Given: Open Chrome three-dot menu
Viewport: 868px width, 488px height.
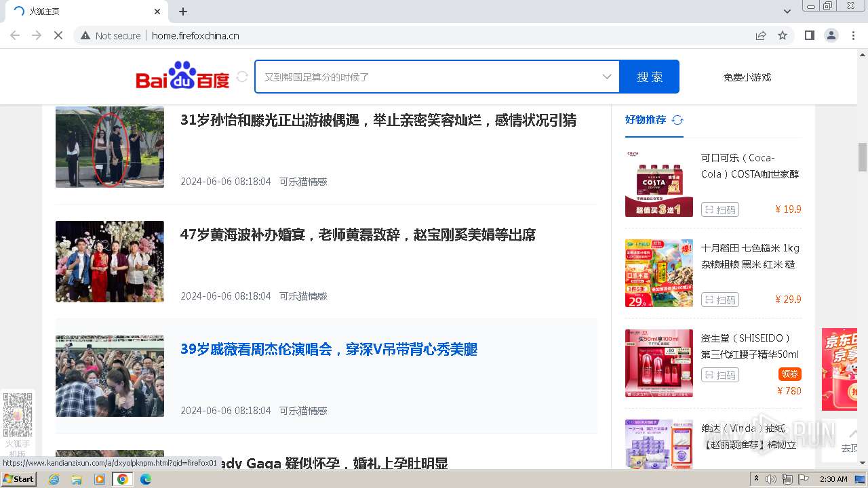Looking at the screenshot, I should (x=853, y=35).
